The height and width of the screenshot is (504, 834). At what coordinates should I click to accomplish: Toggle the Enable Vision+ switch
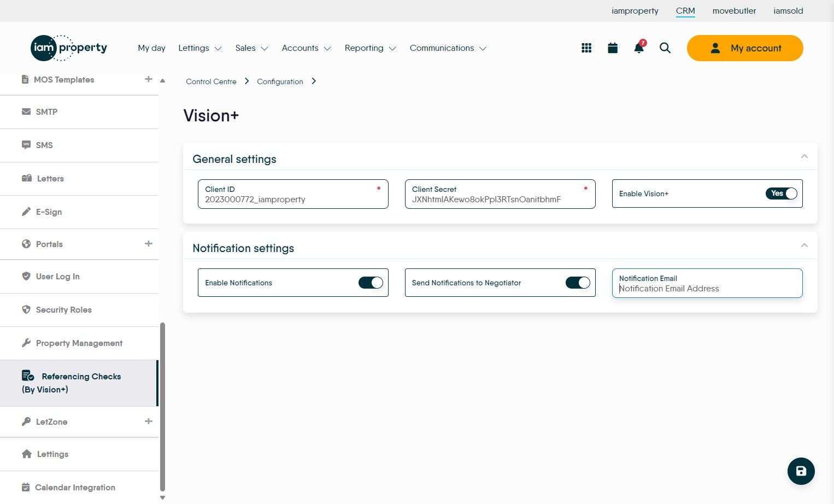[782, 194]
